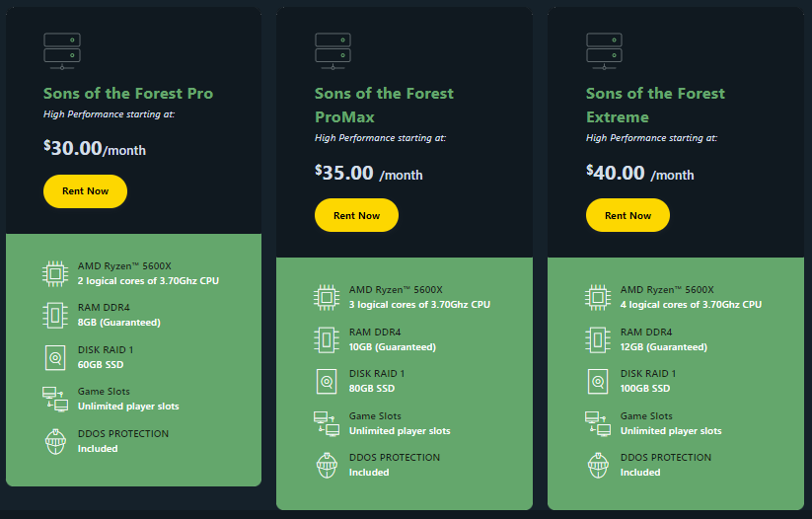
Task: Click server icon above Sons of the Forest Pro
Action: tap(61, 51)
